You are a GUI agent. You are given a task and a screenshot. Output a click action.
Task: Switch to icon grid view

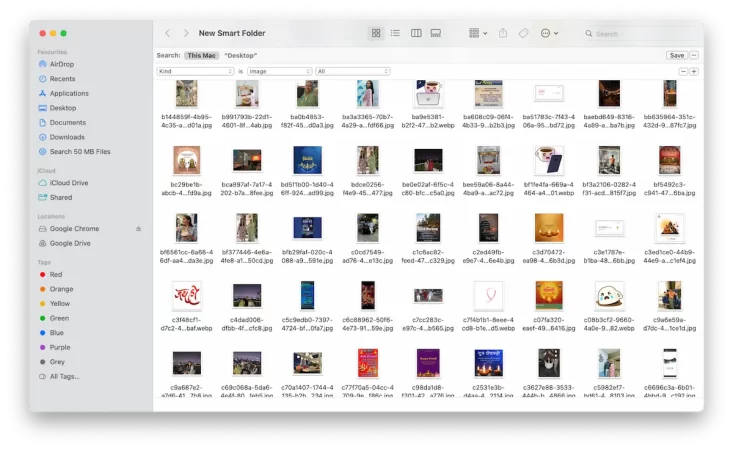coord(376,33)
